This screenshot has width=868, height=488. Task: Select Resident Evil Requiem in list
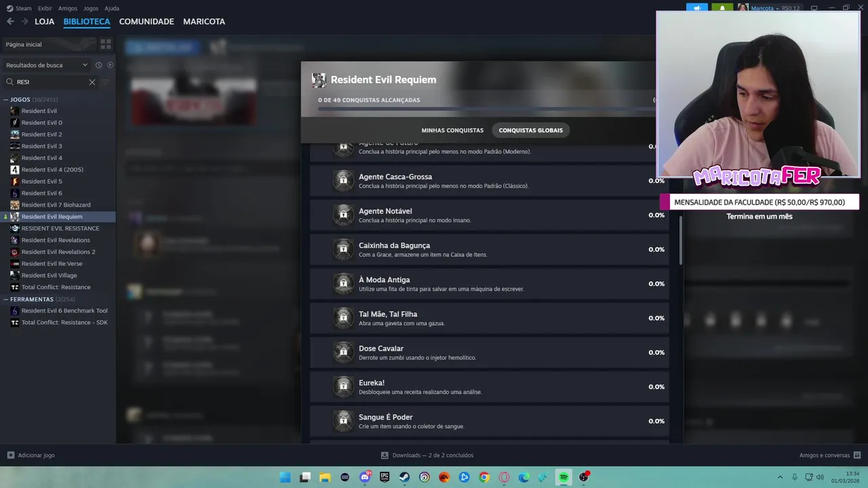coord(58,217)
